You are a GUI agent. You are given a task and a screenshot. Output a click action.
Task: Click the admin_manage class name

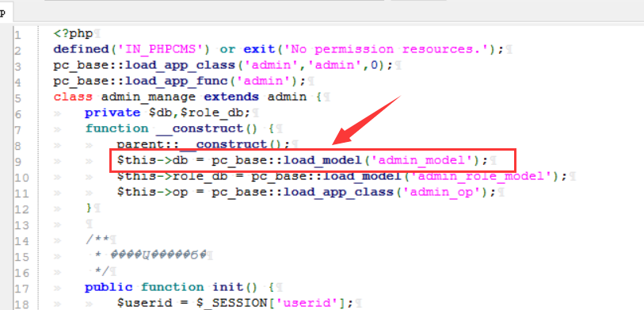click(148, 97)
